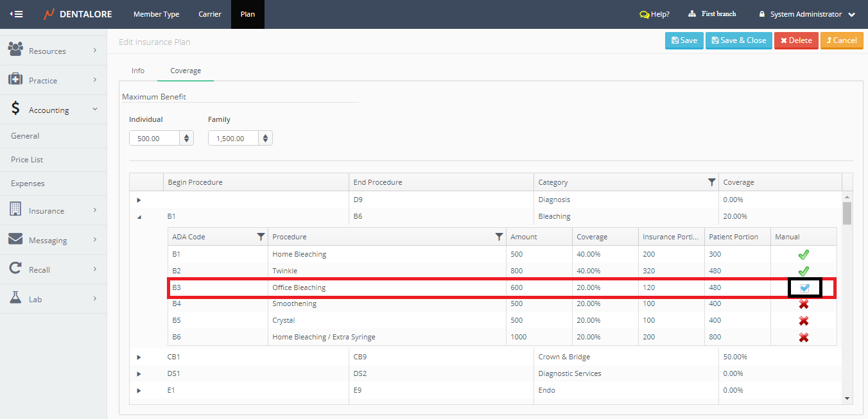Viewport: 868px width, 419px height.
Task: Click the Dentalore logo icon
Action: coord(49,14)
